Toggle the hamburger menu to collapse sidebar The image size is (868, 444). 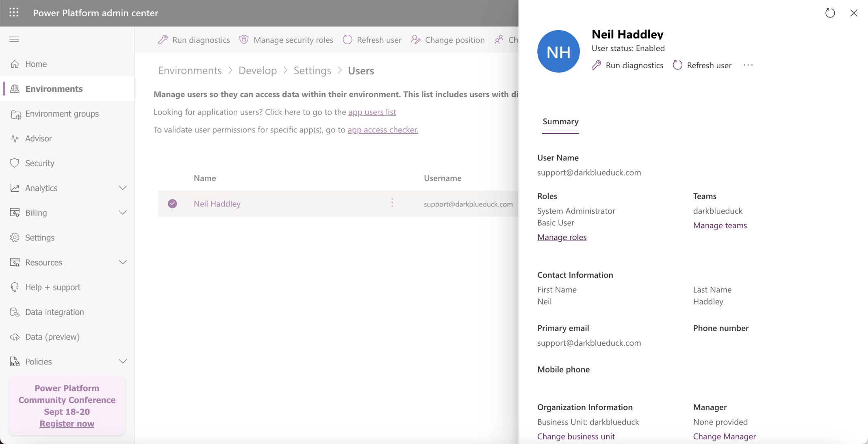pos(14,39)
